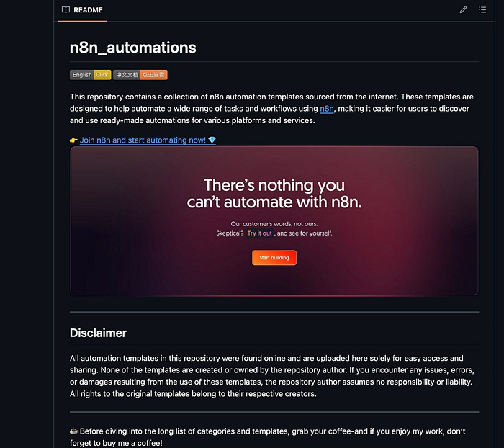Image resolution: width=504 pixels, height=448 pixels.
Task: Edit README using the pencil icon
Action: click(463, 9)
